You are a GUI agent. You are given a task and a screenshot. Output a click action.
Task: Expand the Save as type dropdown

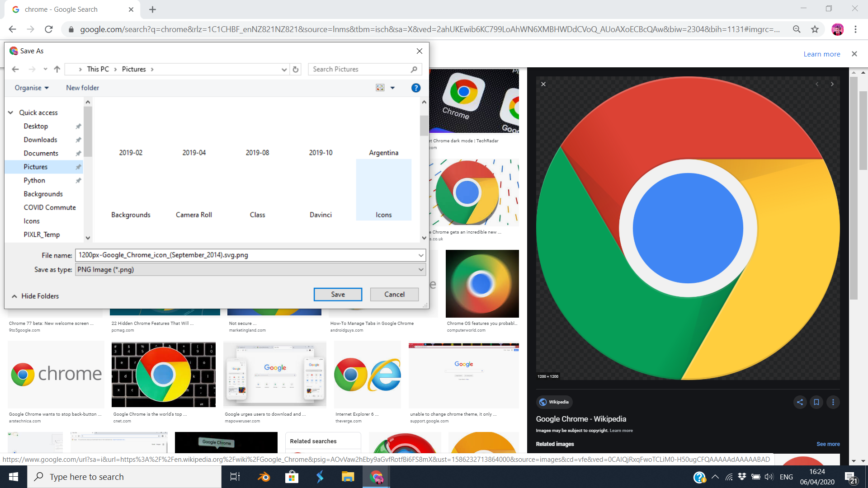421,269
